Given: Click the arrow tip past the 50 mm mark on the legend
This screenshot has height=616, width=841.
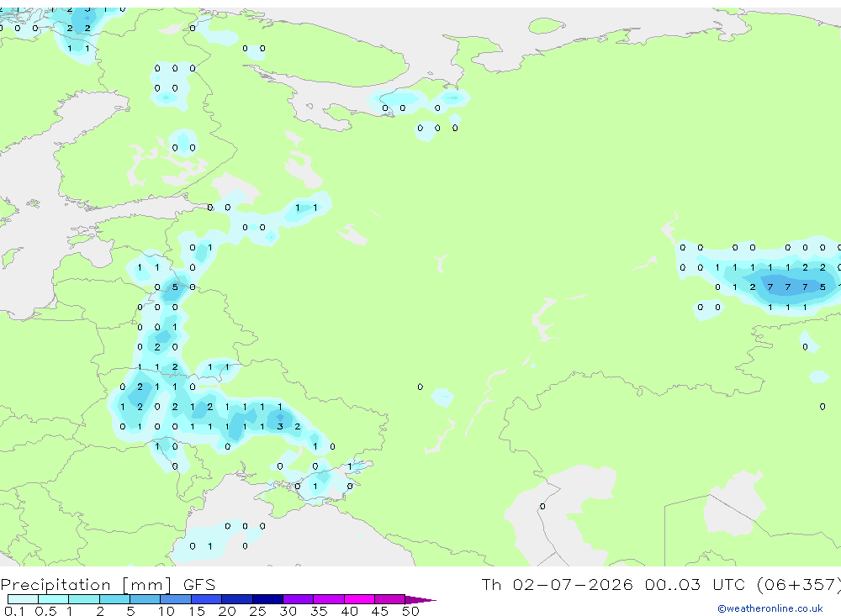Looking at the screenshot, I should (421, 599).
